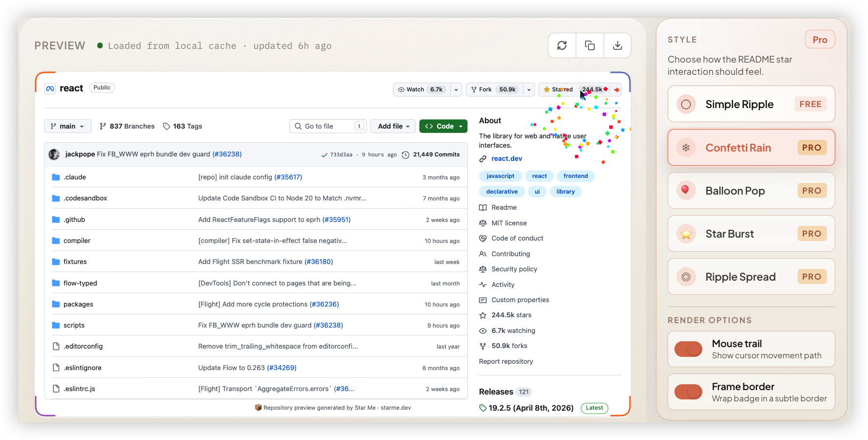Viewport: 868px width, 440px height.
Task: Open the packages folder
Action: [x=78, y=304]
